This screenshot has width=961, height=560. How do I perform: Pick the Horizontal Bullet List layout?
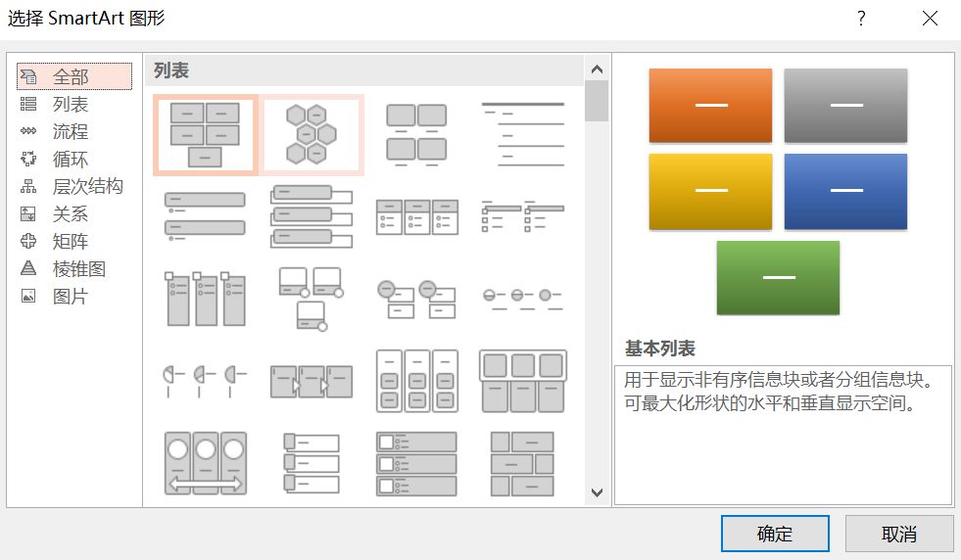[416, 216]
